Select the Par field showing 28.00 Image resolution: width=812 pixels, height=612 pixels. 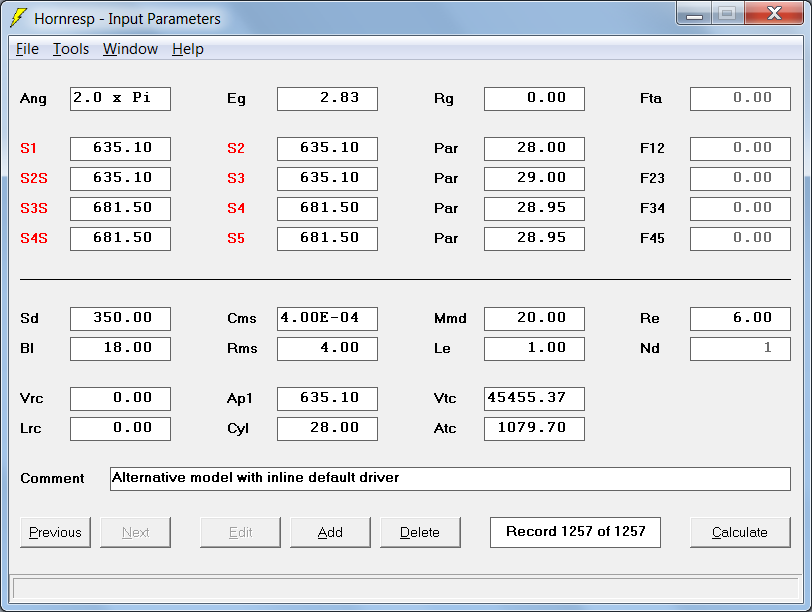coord(534,149)
